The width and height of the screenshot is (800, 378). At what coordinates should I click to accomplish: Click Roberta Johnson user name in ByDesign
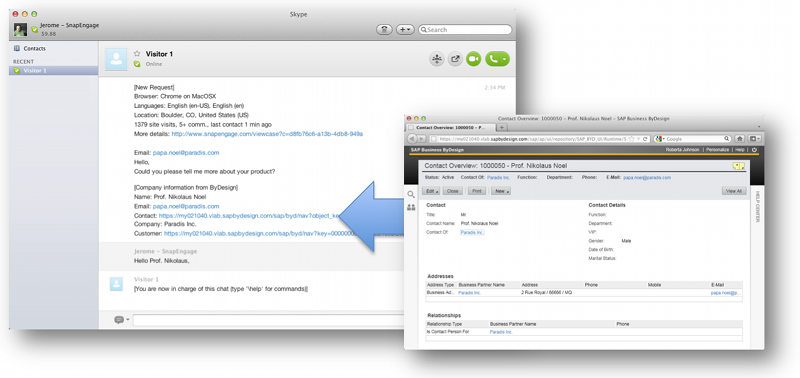coord(683,150)
